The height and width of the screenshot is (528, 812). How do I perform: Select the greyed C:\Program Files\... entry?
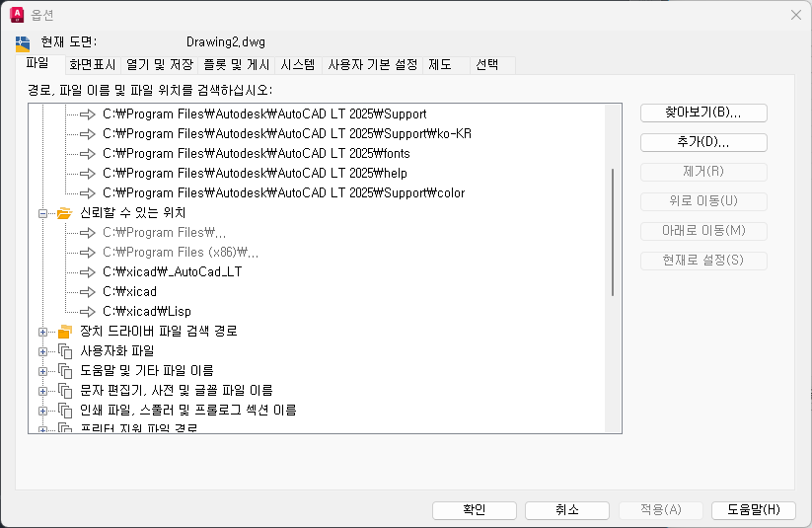(164, 233)
